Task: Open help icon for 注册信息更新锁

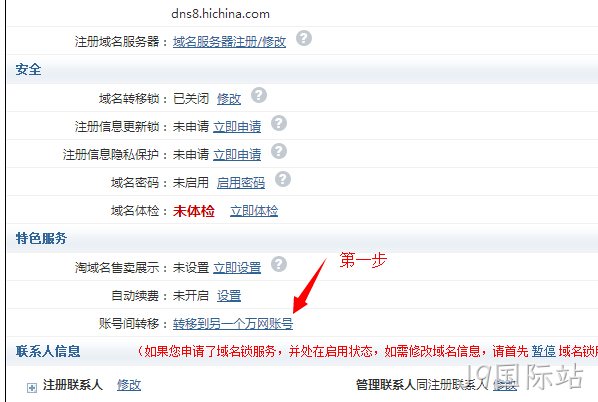Action: 279,123
